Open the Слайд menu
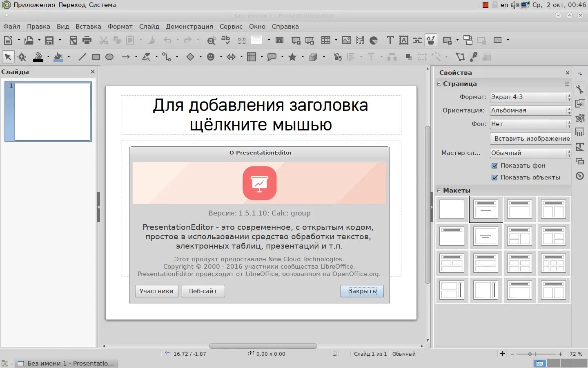 pyautogui.click(x=149, y=27)
